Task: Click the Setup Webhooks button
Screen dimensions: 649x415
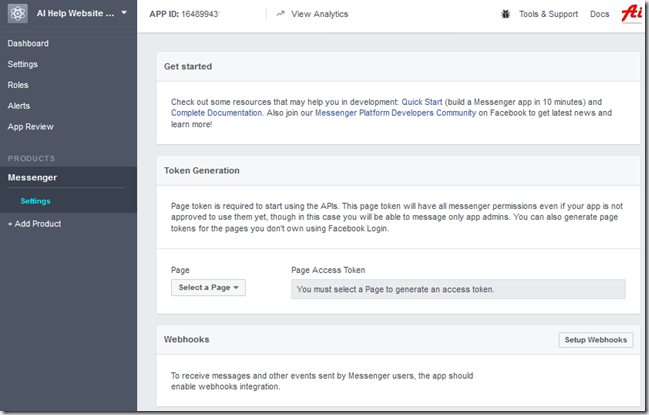Action: [x=596, y=340]
